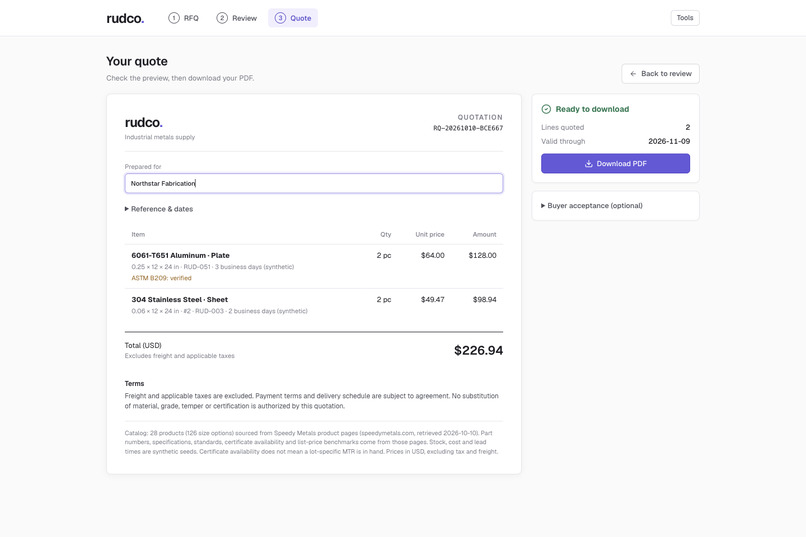Click the Your quote heading
The height and width of the screenshot is (537, 806).
pyautogui.click(x=137, y=61)
